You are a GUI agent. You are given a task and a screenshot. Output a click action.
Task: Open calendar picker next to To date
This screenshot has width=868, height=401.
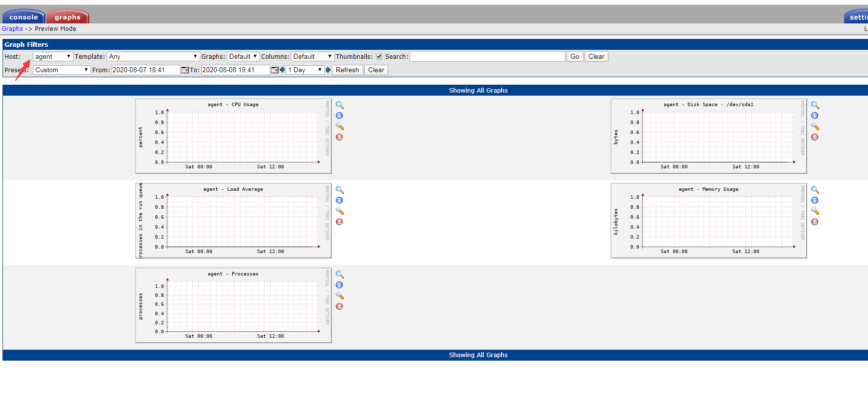coord(275,70)
